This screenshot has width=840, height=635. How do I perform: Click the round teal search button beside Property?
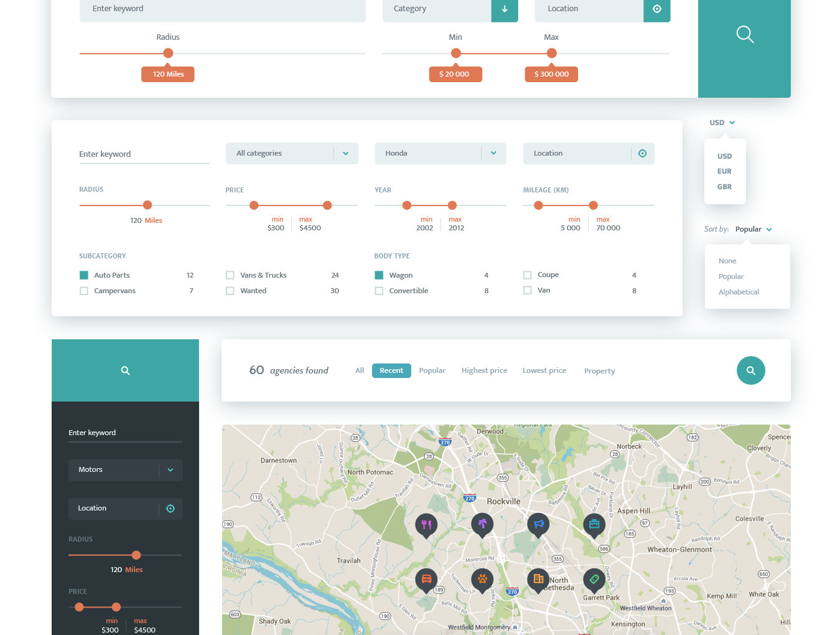click(750, 370)
